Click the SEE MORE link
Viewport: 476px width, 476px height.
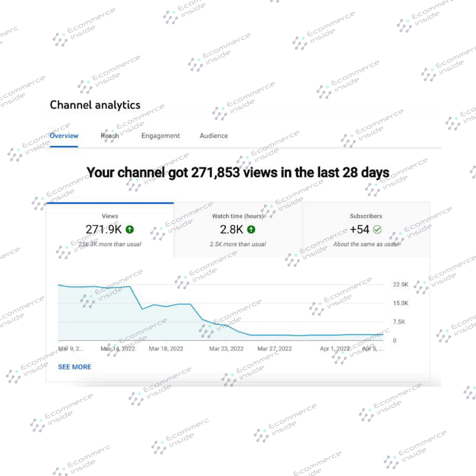(75, 367)
